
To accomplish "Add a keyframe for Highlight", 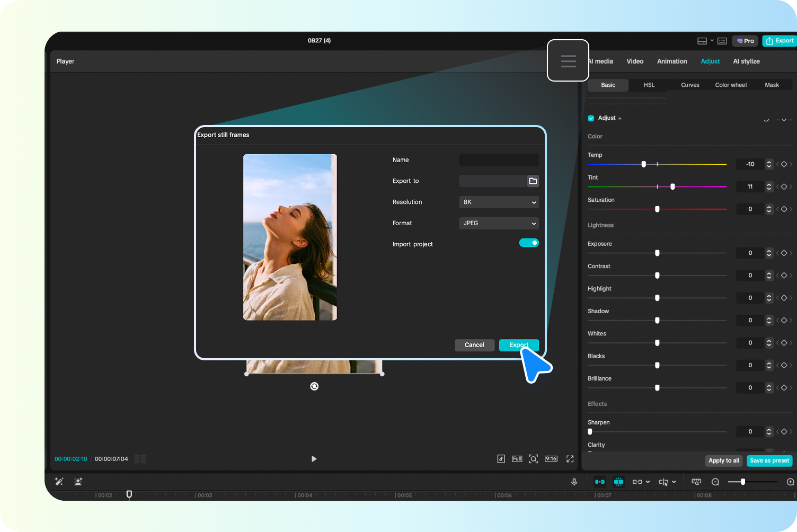I will pos(784,298).
